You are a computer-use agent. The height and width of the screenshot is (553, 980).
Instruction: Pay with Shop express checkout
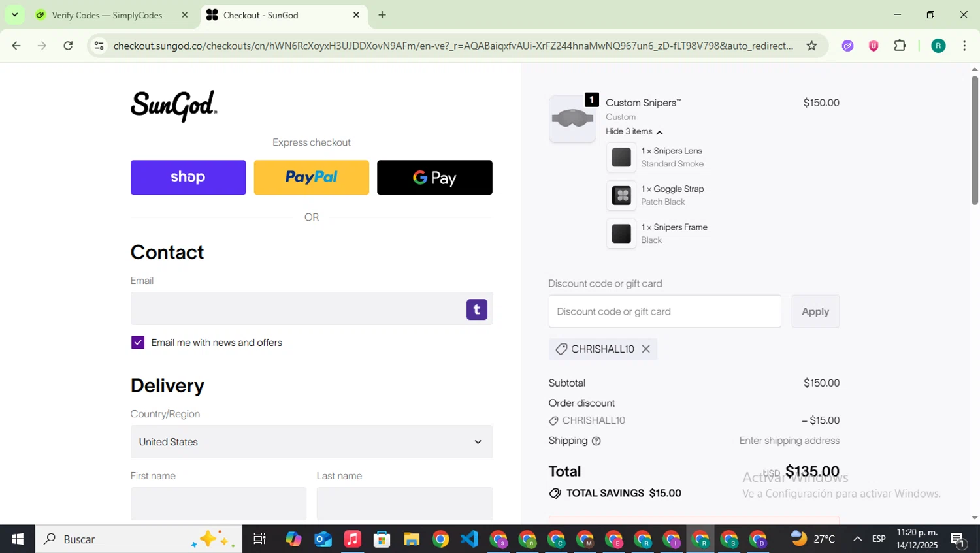click(x=188, y=178)
